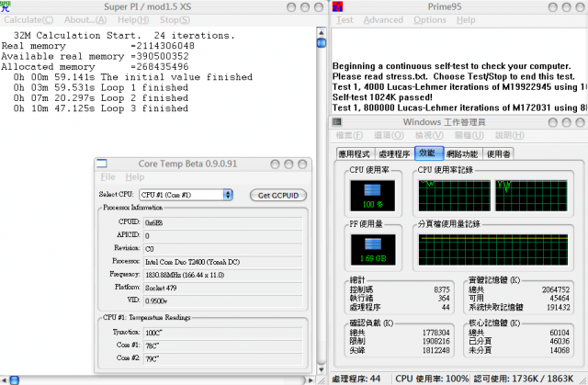Click the Core #2 temperature field 79C

click(222, 358)
